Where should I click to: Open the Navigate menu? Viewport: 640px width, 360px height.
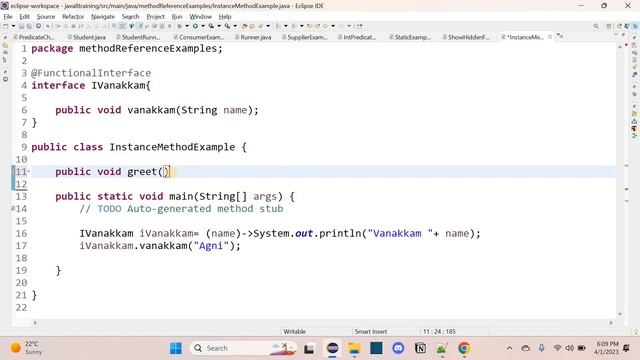pos(103,17)
